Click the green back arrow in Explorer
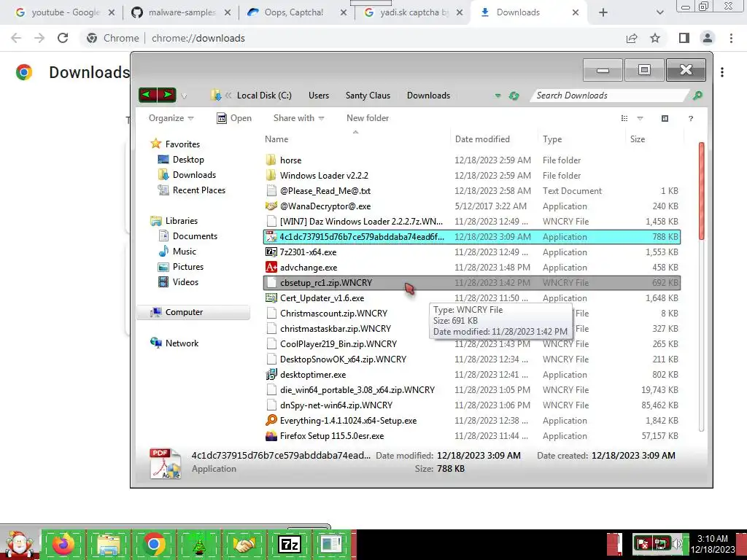 coord(147,96)
